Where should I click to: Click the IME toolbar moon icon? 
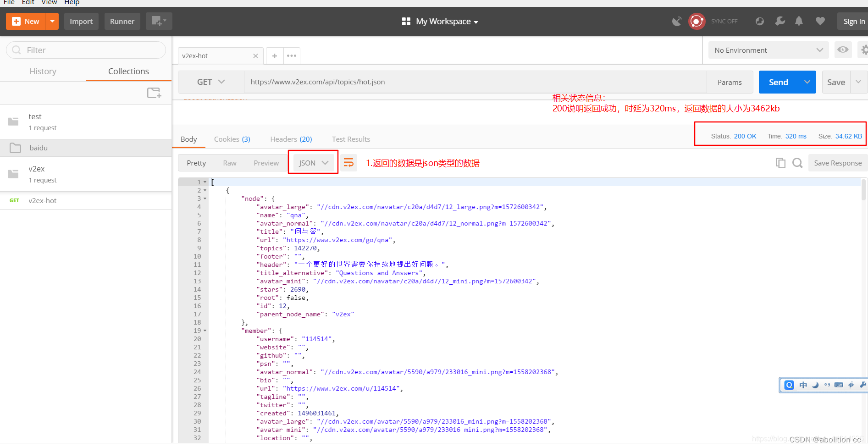[815, 385]
